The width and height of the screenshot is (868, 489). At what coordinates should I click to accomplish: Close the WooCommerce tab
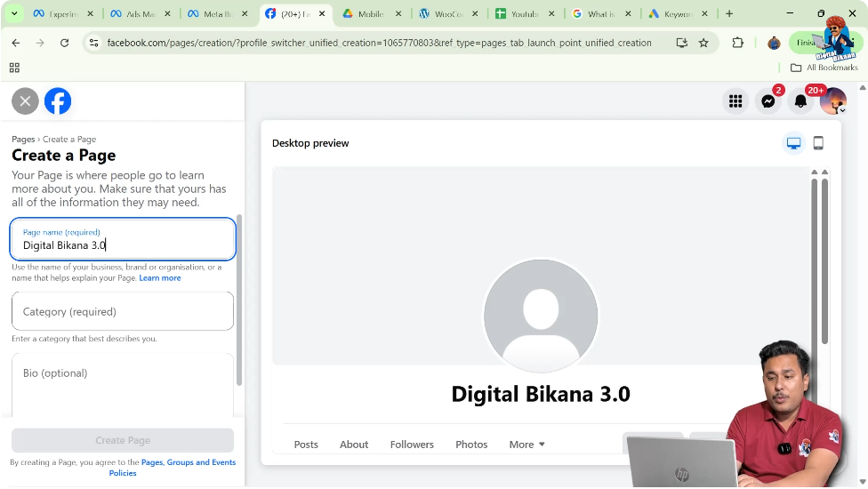click(475, 14)
